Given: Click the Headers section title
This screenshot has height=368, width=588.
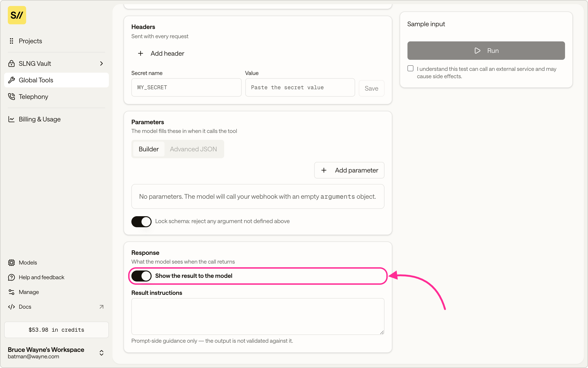Looking at the screenshot, I should point(143,27).
